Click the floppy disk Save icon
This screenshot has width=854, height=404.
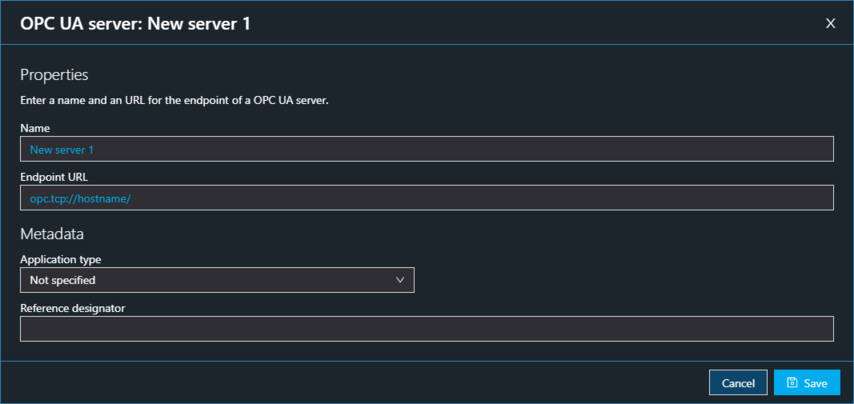click(x=792, y=383)
